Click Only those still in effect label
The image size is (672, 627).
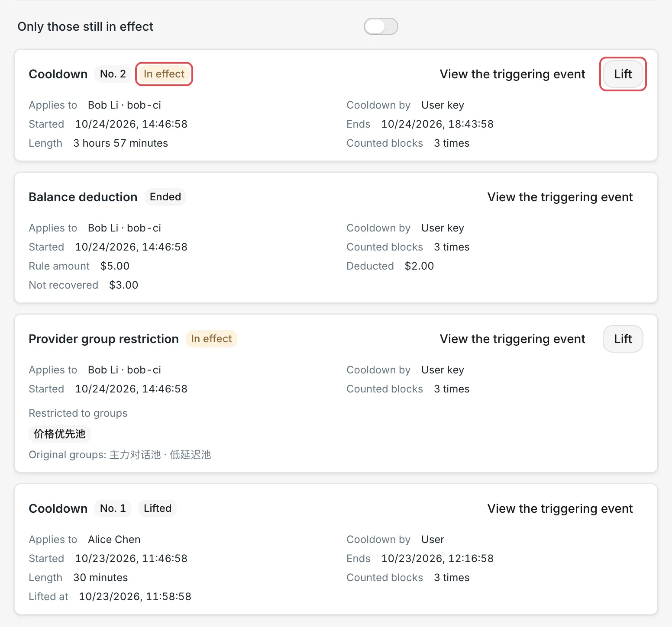click(85, 26)
